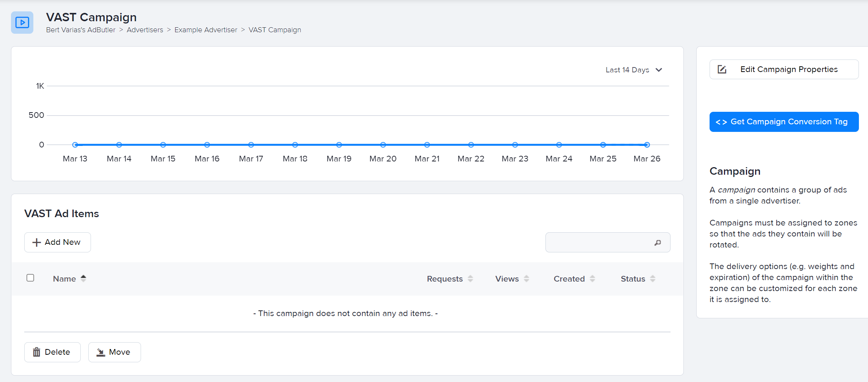Click the VAST Campaign video play icon
Screen dimensions: 868x382
[x=22, y=23]
